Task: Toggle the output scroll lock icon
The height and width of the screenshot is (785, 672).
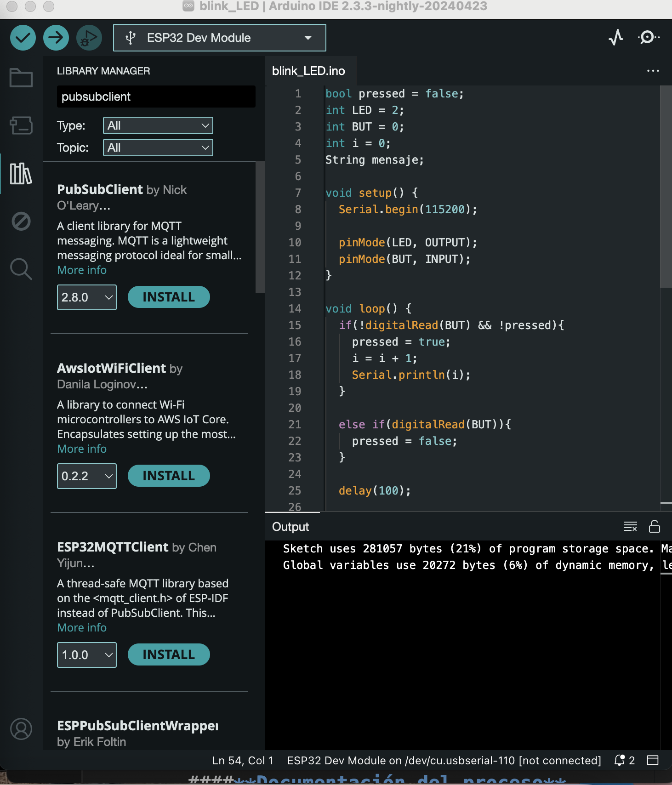Action: 654,526
